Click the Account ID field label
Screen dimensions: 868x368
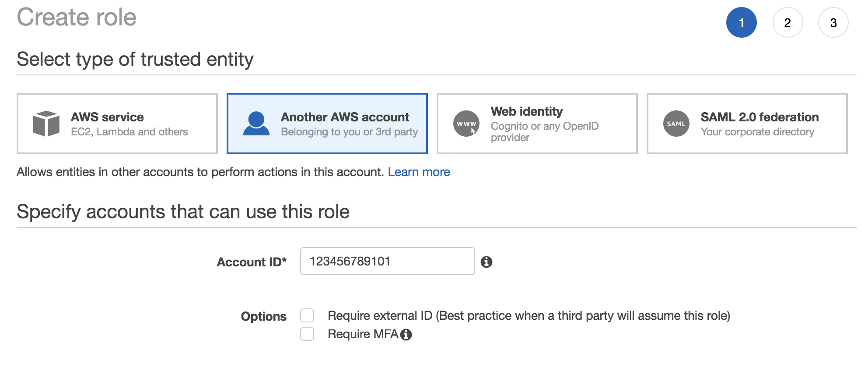(252, 262)
